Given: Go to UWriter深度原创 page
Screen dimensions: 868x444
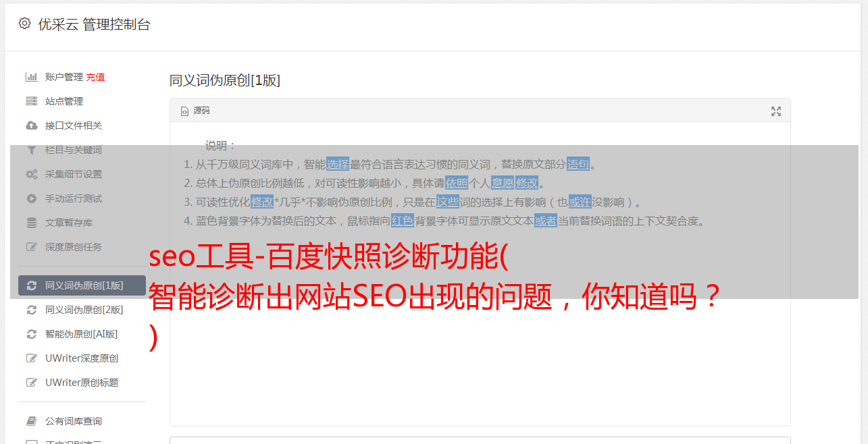Looking at the screenshot, I should [x=82, y=358].
